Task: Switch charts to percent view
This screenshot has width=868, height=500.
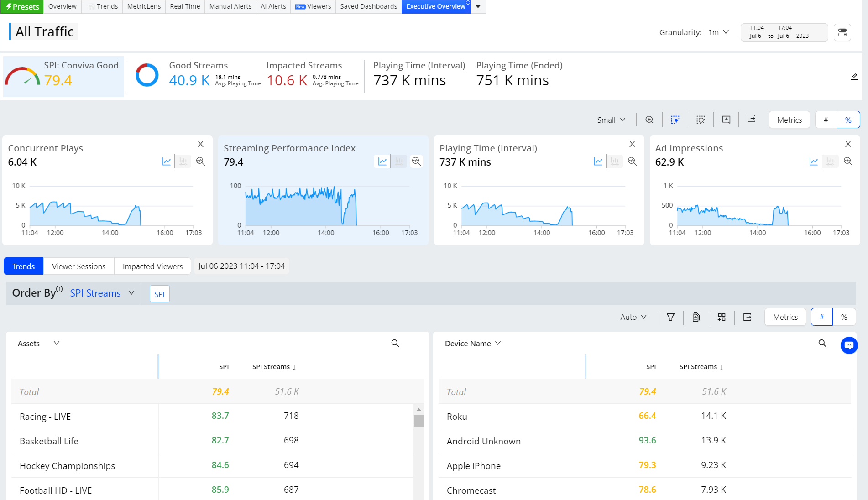Action: (848, 120)
